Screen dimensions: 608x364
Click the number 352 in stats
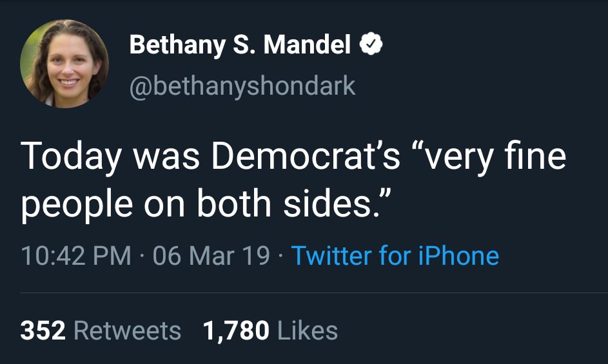[x=43, y=330]
